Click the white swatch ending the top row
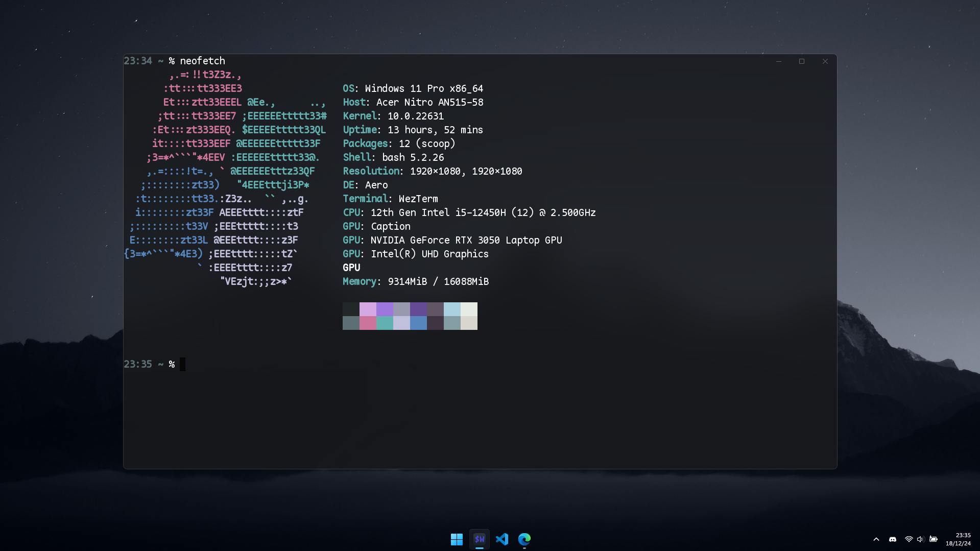This screenshot has width=980, height=551. 469,309
